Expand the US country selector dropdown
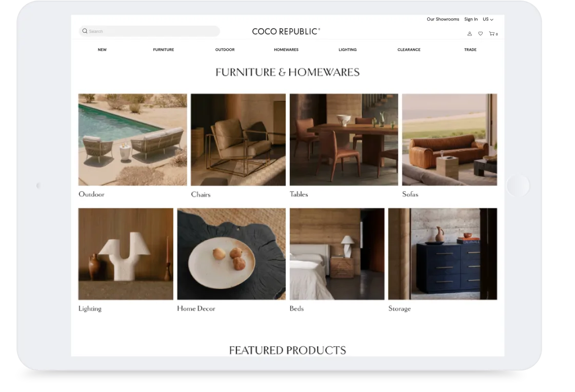 click(487, 19)
